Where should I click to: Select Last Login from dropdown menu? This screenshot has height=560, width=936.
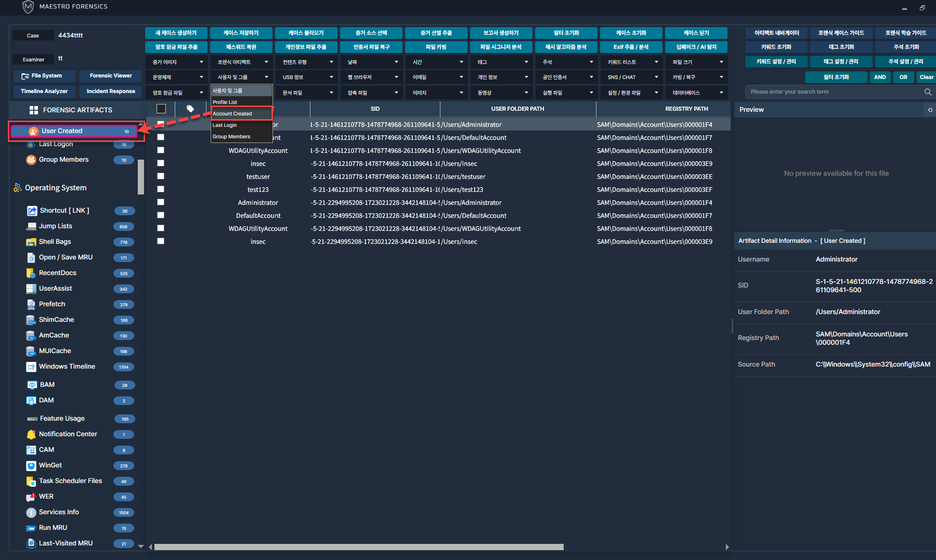(225, 125)
